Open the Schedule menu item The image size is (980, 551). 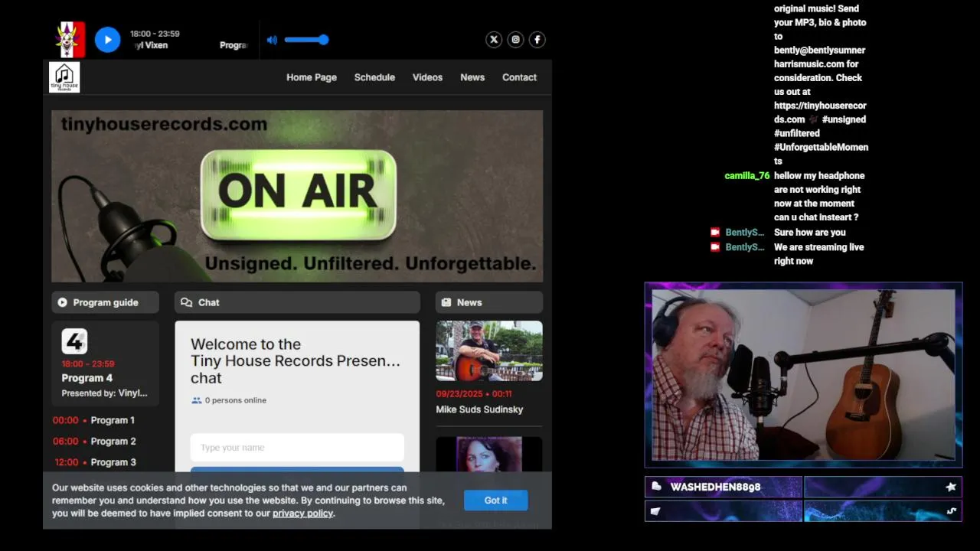coord(374,77)
